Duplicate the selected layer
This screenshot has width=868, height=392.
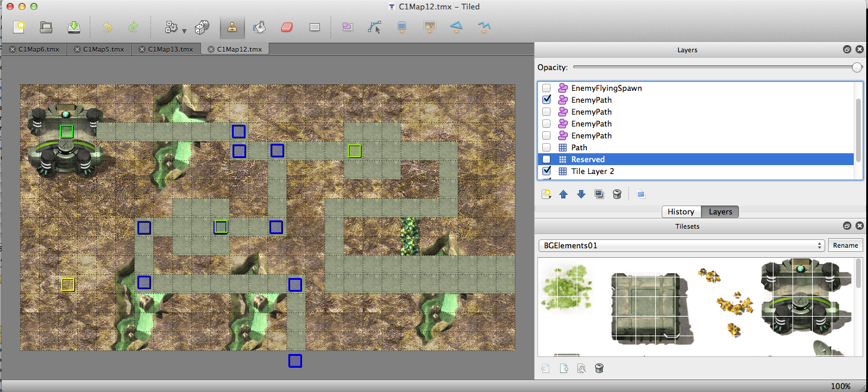[599, 194]
